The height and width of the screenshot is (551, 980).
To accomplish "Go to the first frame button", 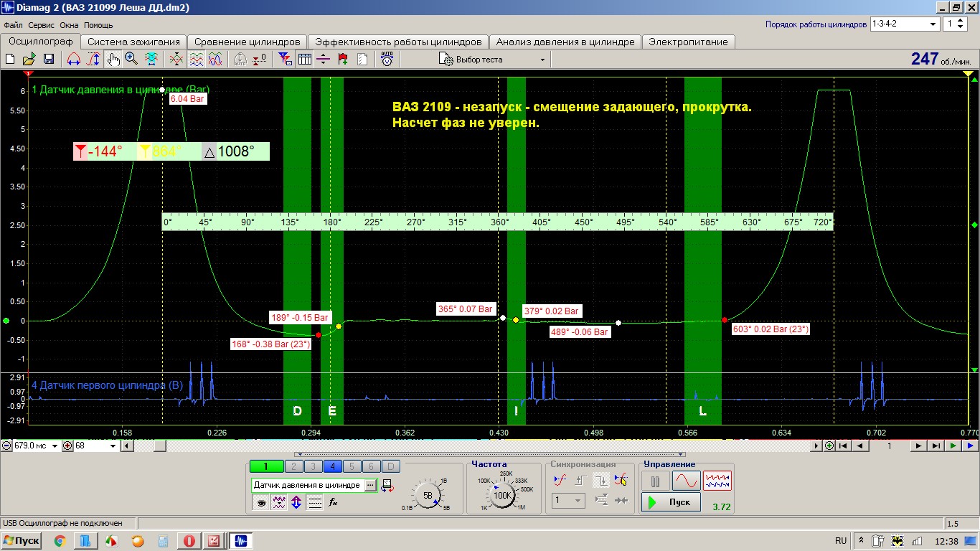I will tap(844, 446).
